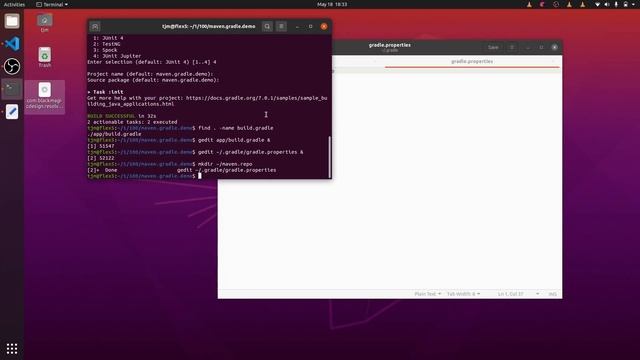Toggle the INS insert mode indicator

click(552, 294)
